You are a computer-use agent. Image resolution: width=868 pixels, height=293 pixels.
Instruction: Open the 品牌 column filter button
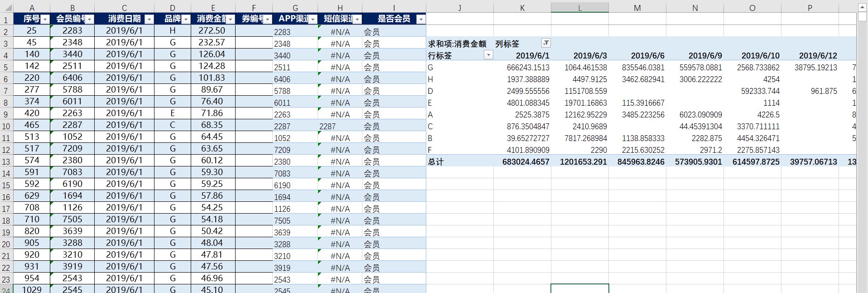click(186, 19)
